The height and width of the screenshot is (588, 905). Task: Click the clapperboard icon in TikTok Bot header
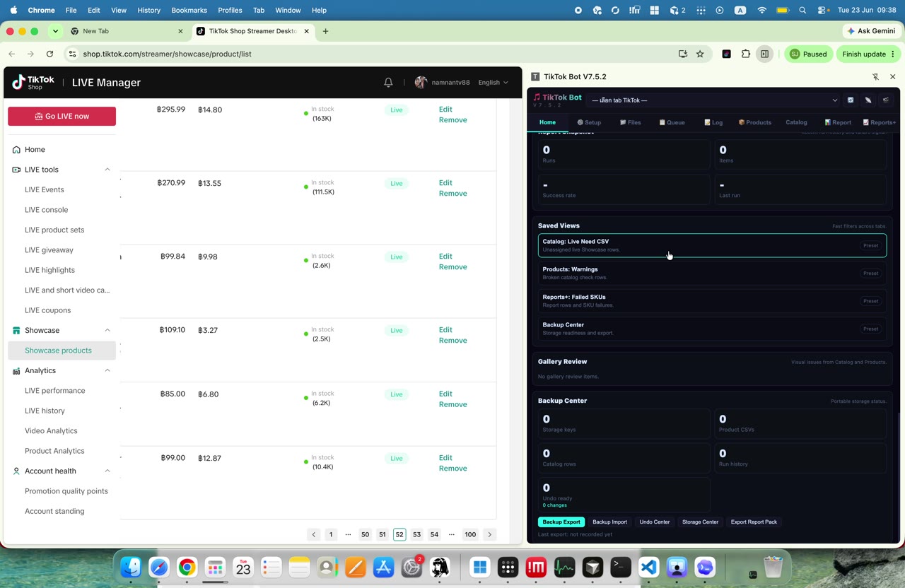point(886,100)
